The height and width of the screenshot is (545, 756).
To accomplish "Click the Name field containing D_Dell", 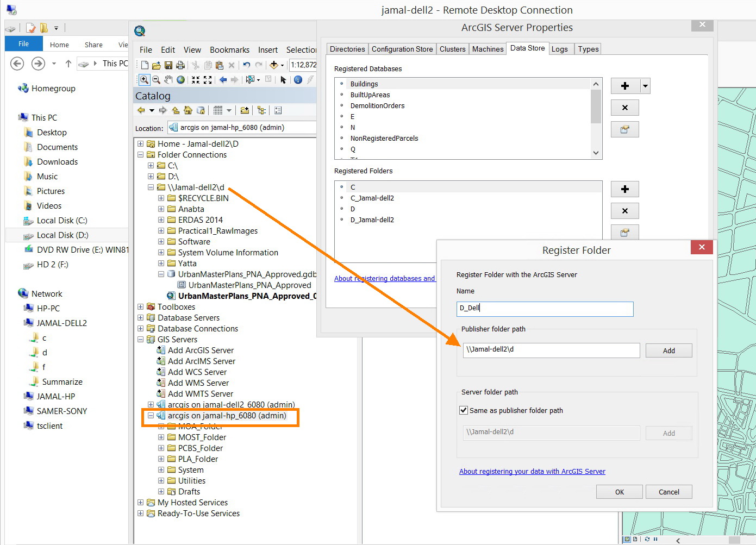I will [545, 309].
